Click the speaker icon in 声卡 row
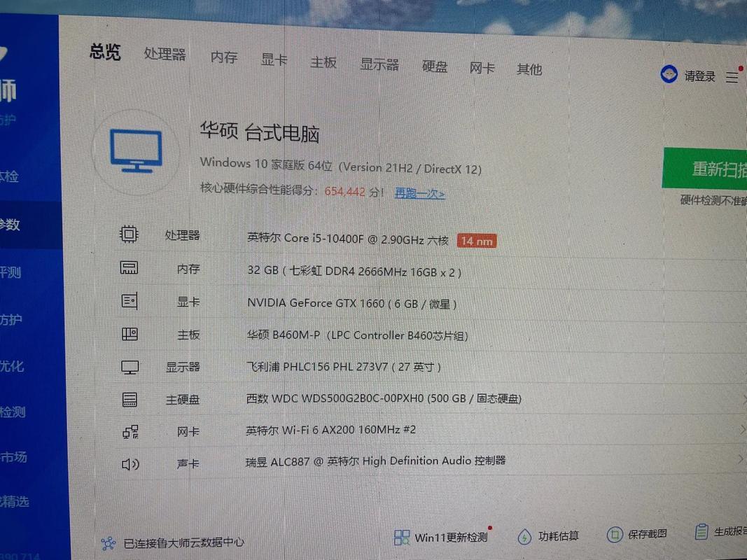The width and height of the screenshot is (747, 560). [130, 464]
